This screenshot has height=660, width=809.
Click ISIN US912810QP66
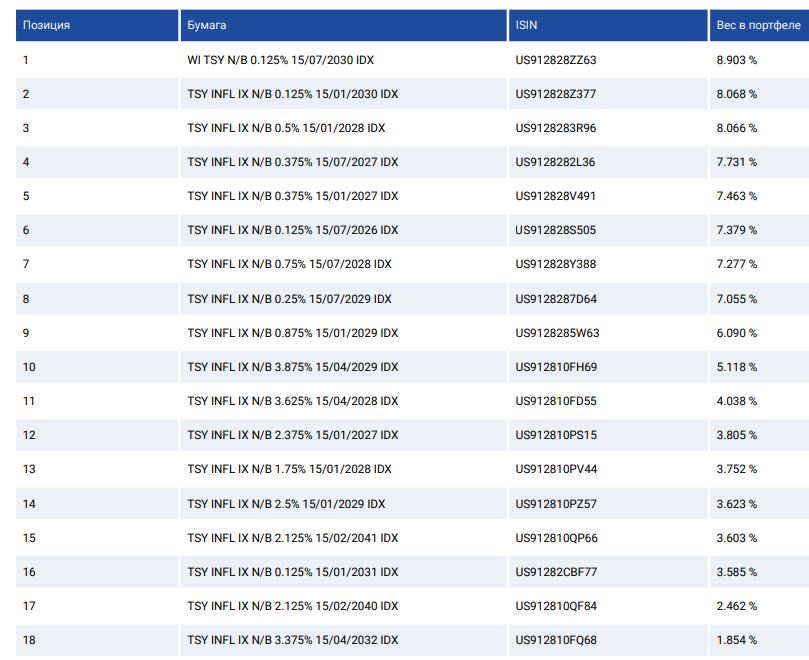(x=556, y=538)
